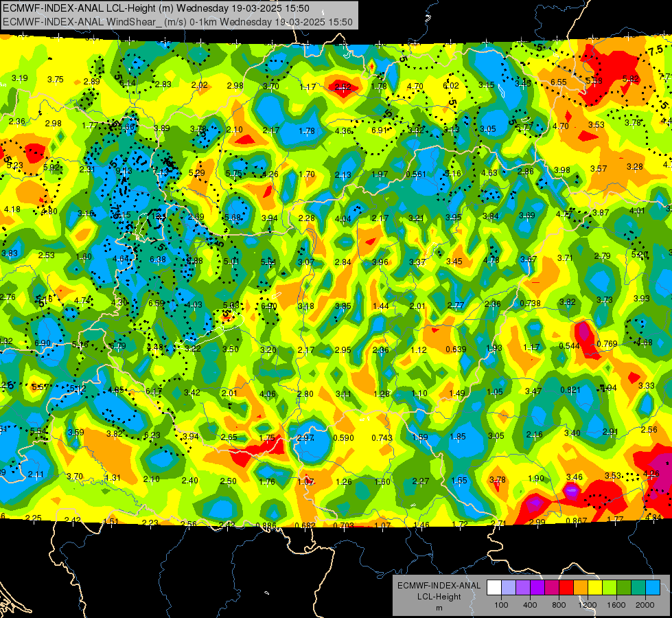672x618 pixels.
Task: Click the yellow swatch in the legend
Action: coord(595,588)
